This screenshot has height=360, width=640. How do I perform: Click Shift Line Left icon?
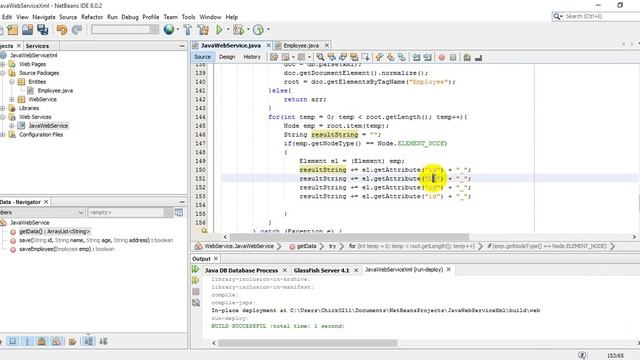pos(416,57)
